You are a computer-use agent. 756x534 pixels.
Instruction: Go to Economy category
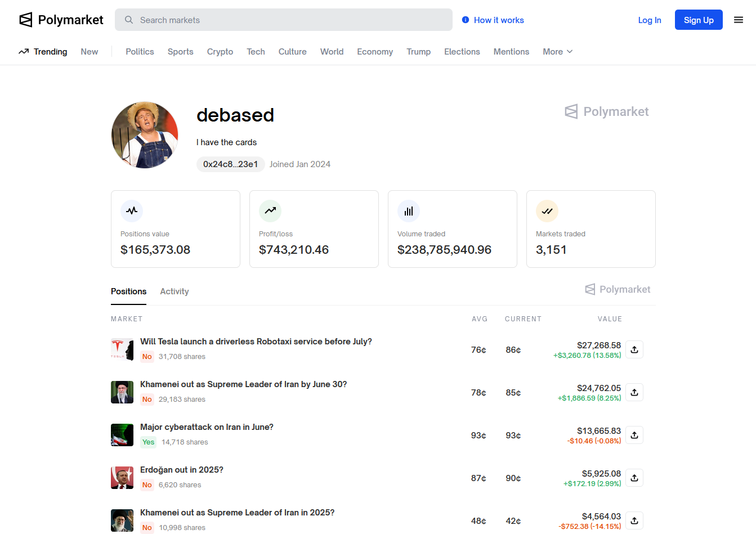tap(375, 51)
